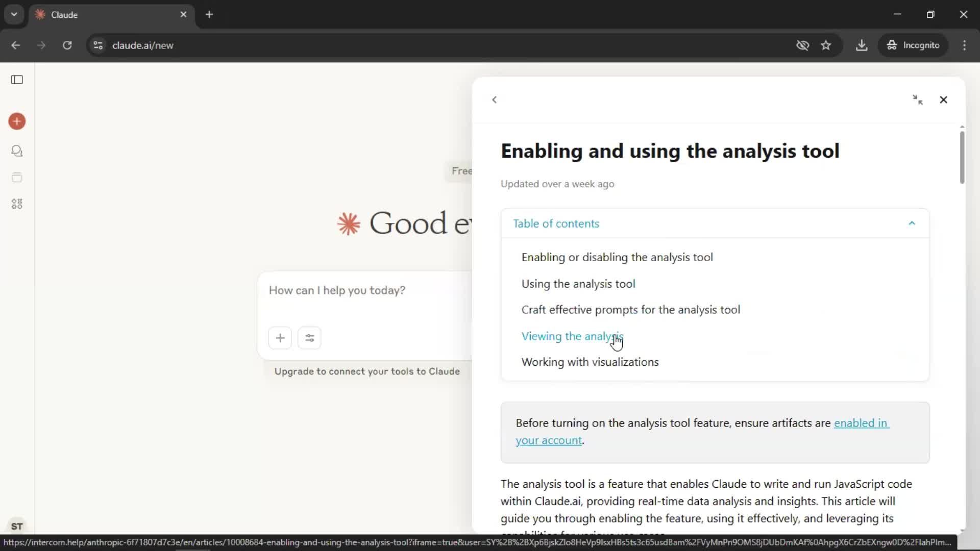Collapse the help panel with the shrink icon
This screenshot has height=551, width=980.
917,99
